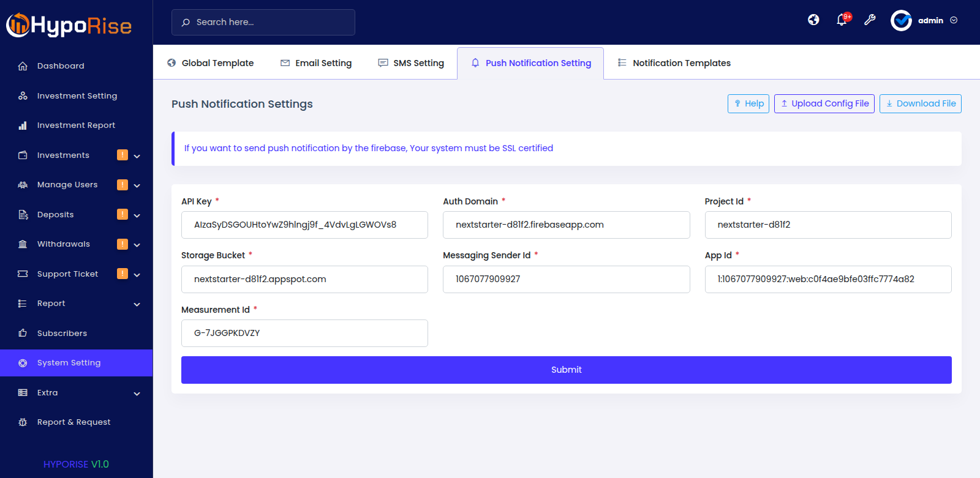
Task: Click Upload Config File button
Action: (824, 103)
